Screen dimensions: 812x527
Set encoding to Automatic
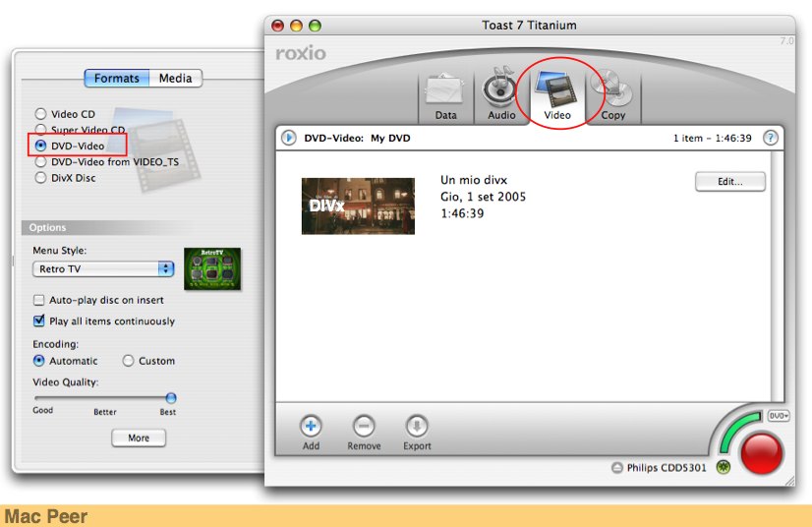39,361
